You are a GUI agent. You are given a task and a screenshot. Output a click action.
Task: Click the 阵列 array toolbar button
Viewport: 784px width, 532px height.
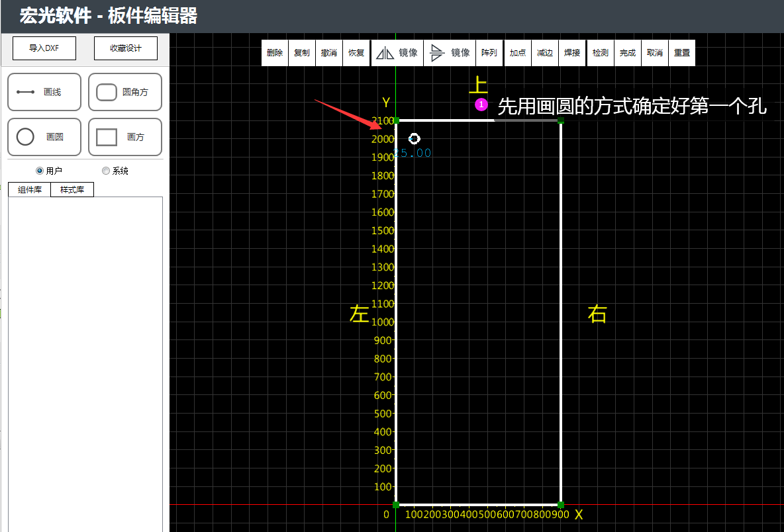pos(489,52)
